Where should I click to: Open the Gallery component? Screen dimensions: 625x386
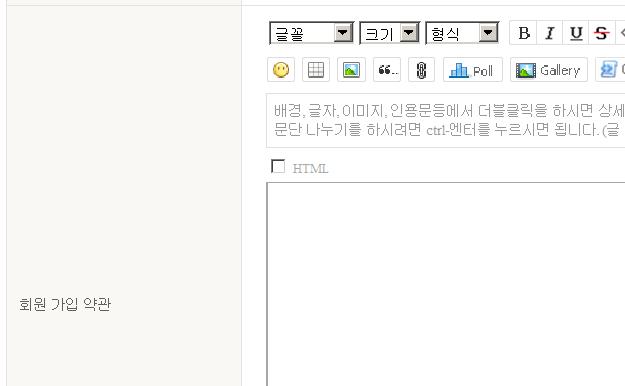pyautogui.click(x=549, y=70)
